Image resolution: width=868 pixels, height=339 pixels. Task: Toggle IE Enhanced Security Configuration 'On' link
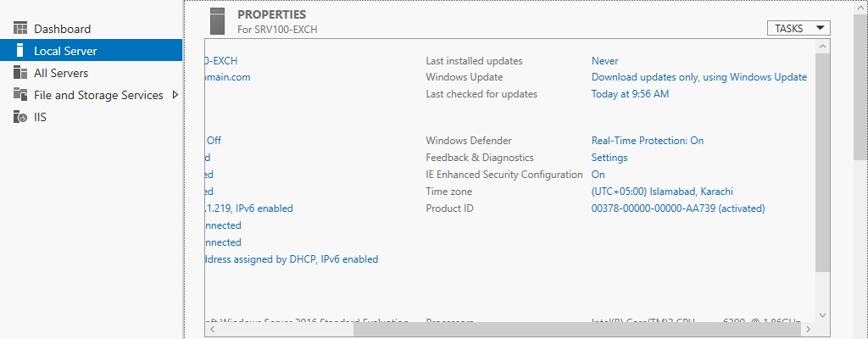pos(598,175)
